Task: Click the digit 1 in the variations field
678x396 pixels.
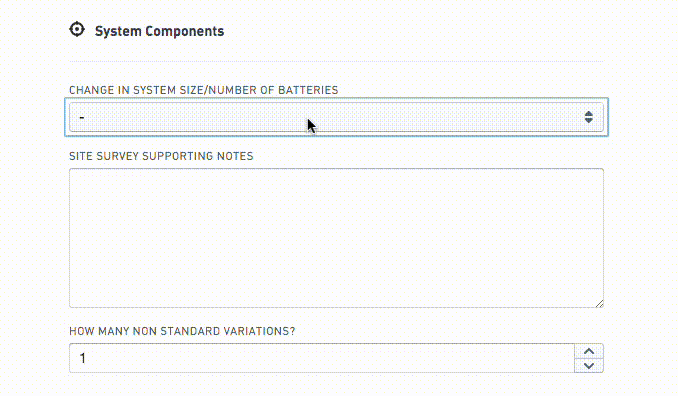Action: (x=83, y=358)
